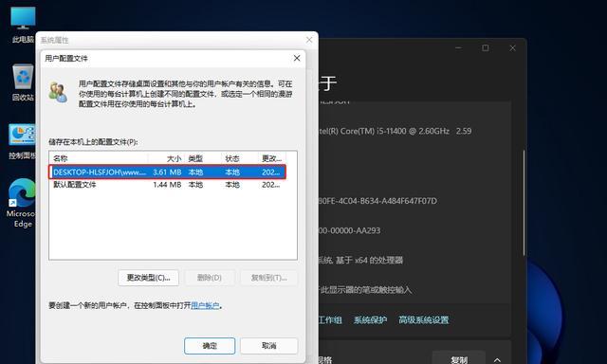The image size is (607, 364).
Task: Sort by the 类型 column header
Action: click(x=203, y=158)
